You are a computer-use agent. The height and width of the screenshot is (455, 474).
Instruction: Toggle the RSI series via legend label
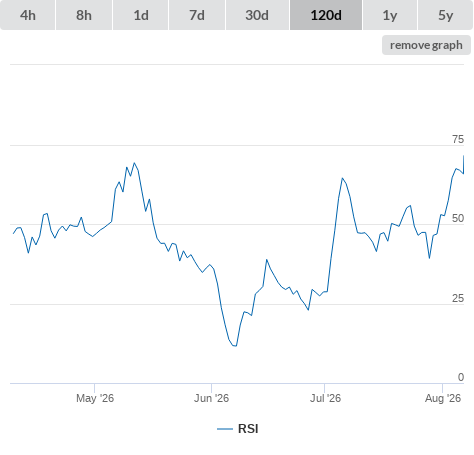point(248,429)
